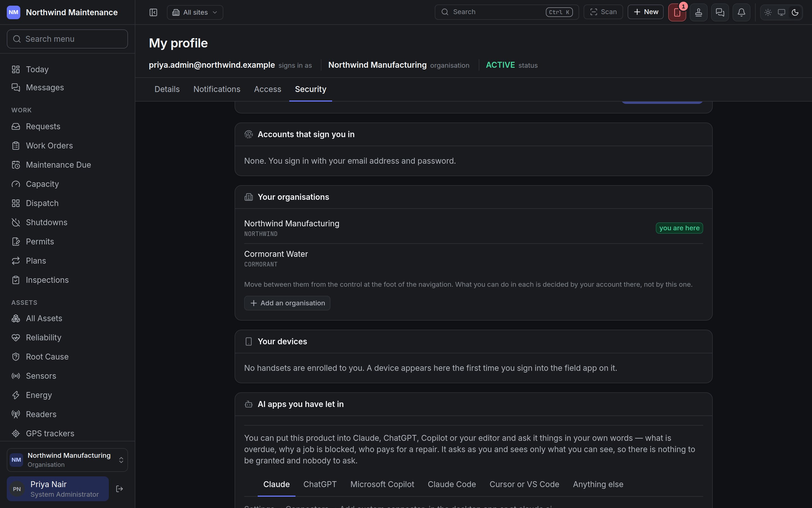Select the dark theme moon icon

(x=795, y=12)
